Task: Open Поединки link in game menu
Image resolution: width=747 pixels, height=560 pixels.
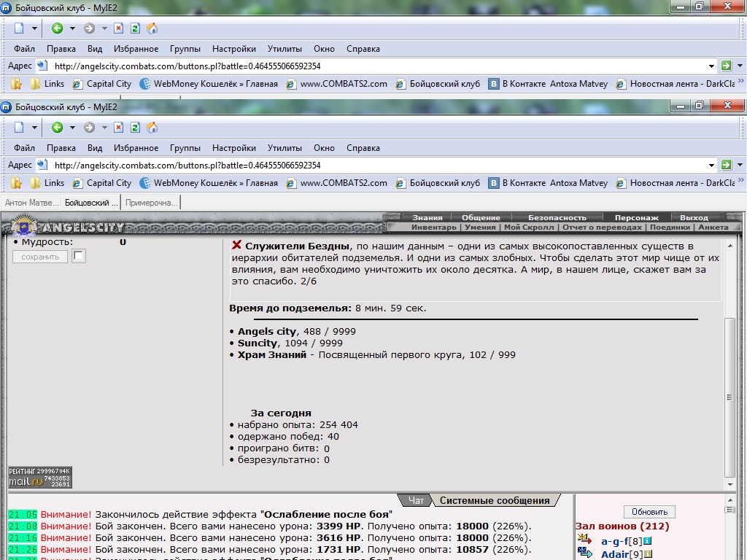Action: 670,227
